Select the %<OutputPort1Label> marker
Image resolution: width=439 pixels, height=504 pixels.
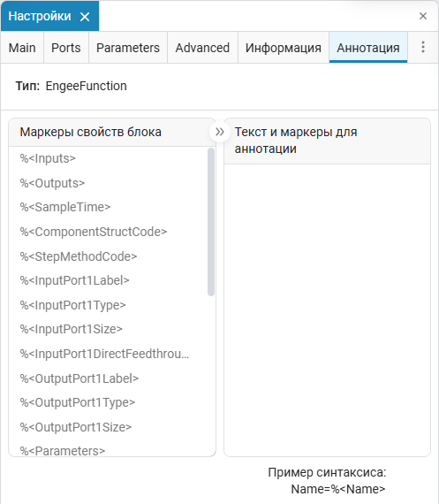pyautogui.click(x=79, y=378)
